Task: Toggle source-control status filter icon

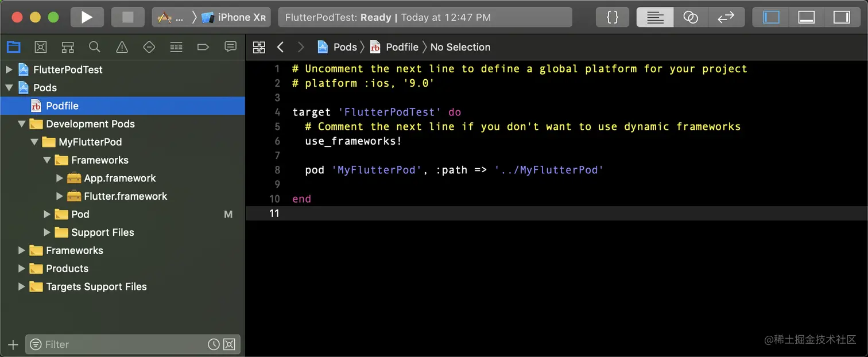Action: pyautogui.click(x=229, y=344)
